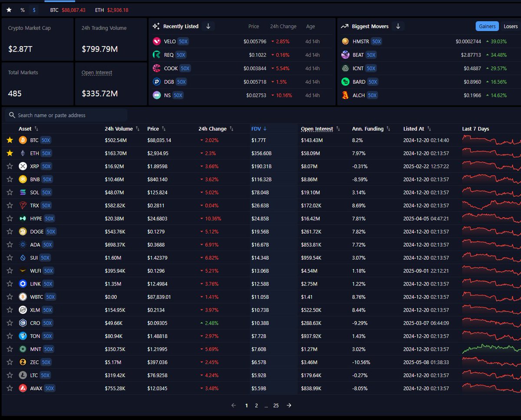
Task: Click the AVAX Avalanche coin icon
Action: (x=23, y=388)
